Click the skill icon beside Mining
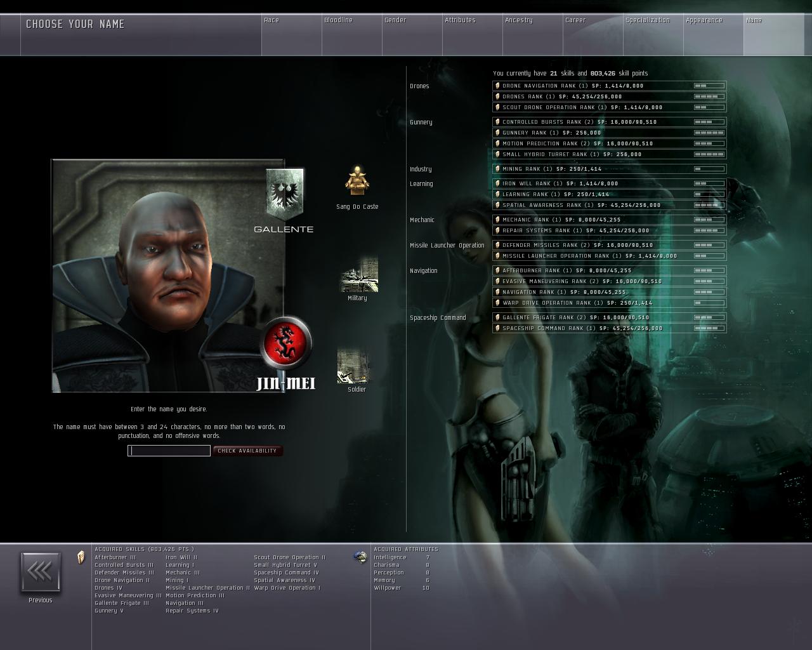812x650 pixels. coord(498,169)
